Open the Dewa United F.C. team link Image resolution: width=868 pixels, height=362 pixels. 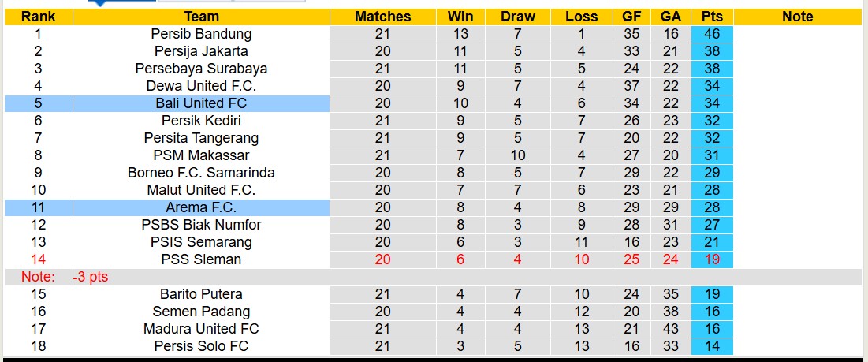pyautogui.click(x=201, y=86)
